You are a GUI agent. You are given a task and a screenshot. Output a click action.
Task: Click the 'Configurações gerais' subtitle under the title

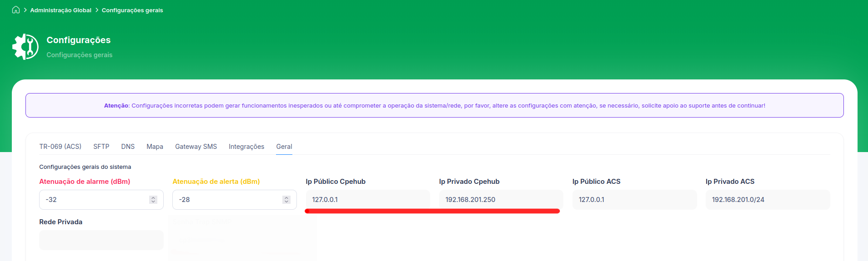click(x=80, y=55)
